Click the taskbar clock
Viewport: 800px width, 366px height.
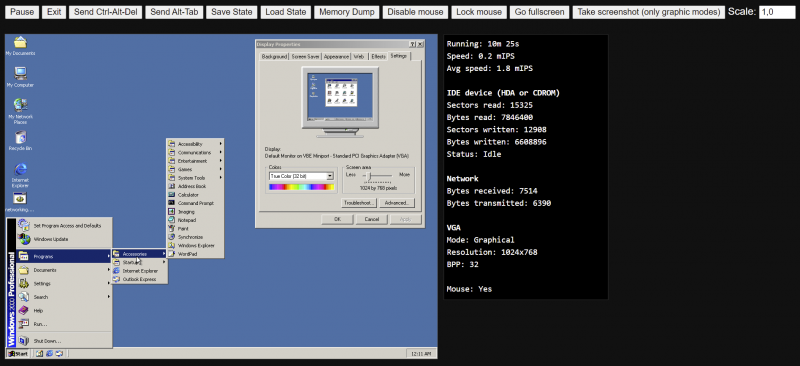tap(421, 353)
